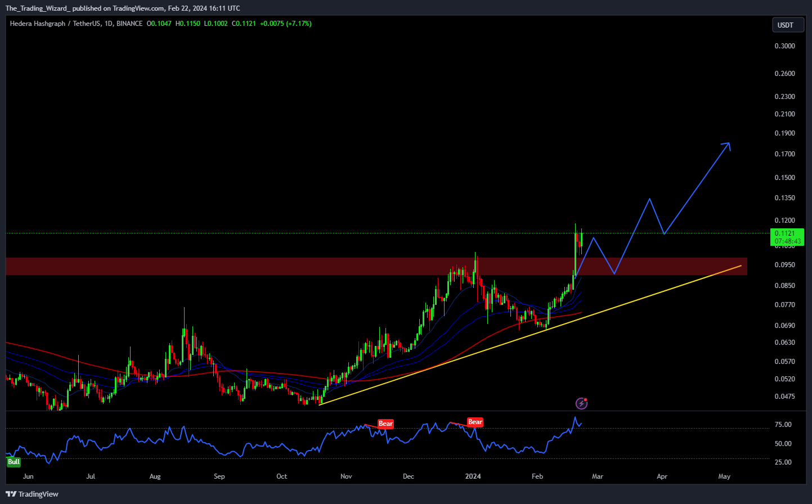
Task: Click the 0.2100 price axis label
Action: click(785, 114)
